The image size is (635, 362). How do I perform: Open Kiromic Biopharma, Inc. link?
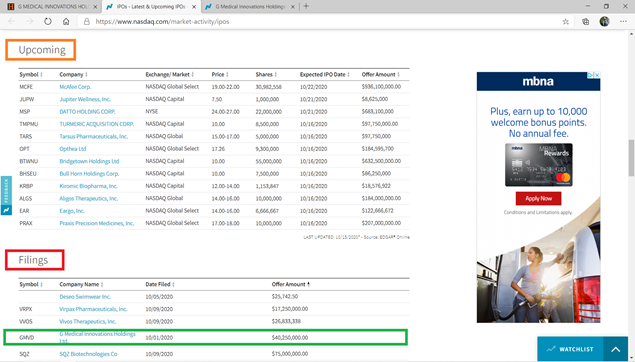coord(88,186)
